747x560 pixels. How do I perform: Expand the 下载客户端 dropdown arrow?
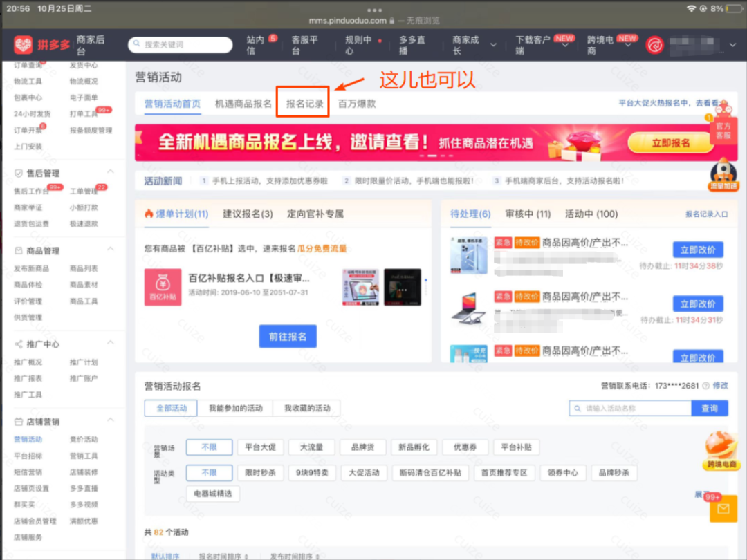(x=565, y=45)
